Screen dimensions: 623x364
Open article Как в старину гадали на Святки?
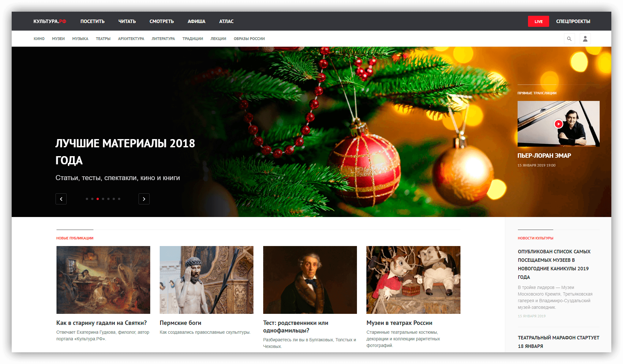102,323
